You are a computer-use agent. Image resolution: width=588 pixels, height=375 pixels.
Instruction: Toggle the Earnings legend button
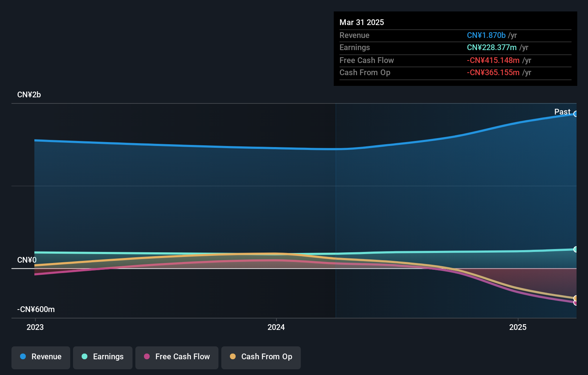point(103,357)
